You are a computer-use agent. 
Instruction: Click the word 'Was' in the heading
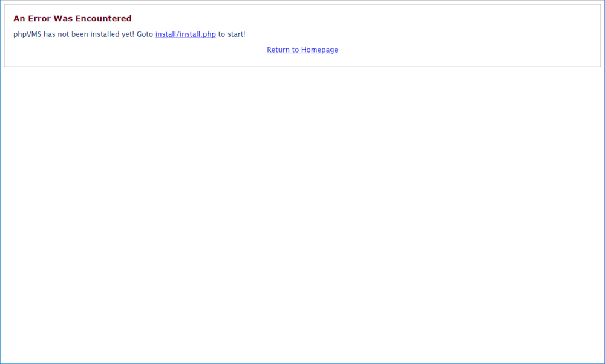(x=64, y=19)
